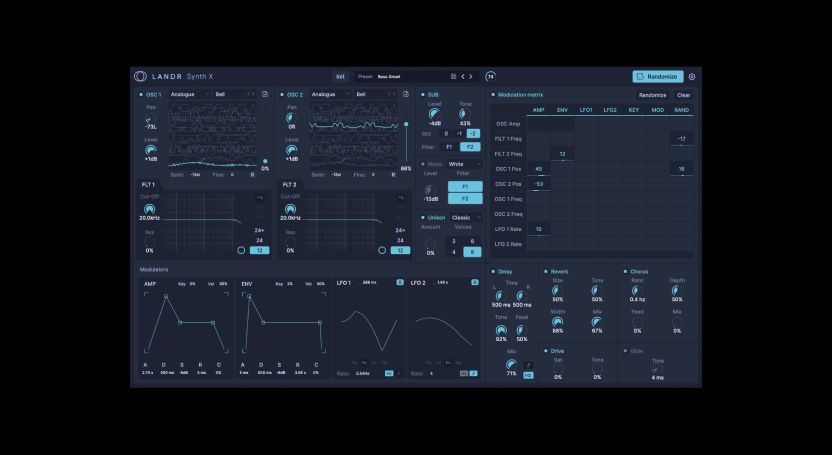832x455 pixels.
Task: Open OSC 2 Analogue category dropdown
Action: click(331, 94)
